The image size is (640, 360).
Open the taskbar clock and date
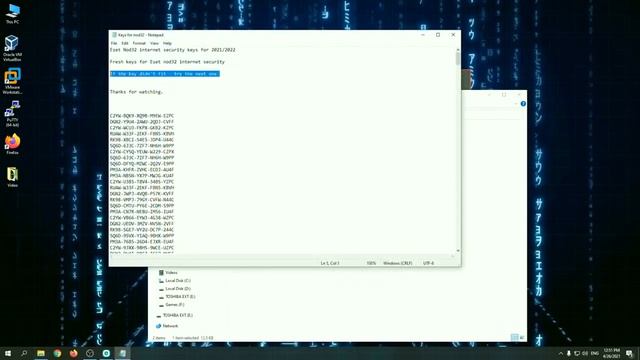pyautogui.click(x=611, y=353)
